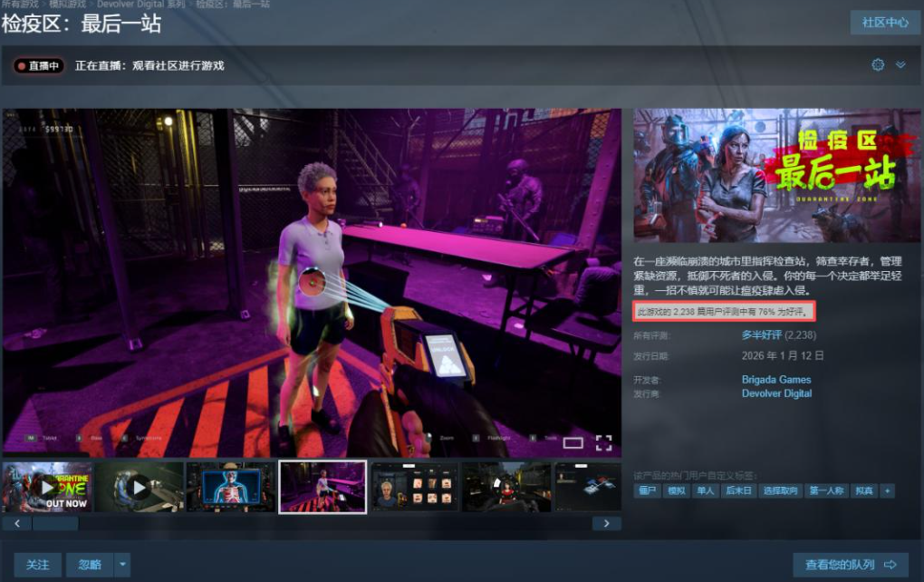Click the 直播中 live badge

(x=39, y=65)
